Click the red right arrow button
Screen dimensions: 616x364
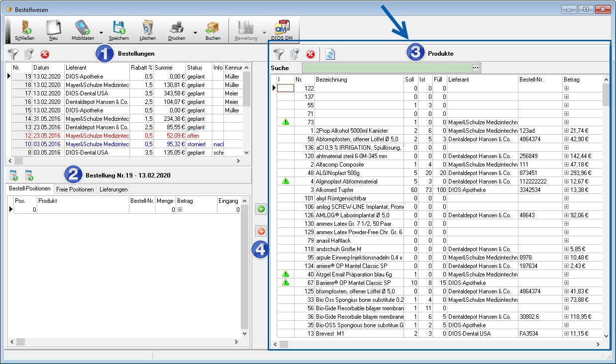(261, 231)
